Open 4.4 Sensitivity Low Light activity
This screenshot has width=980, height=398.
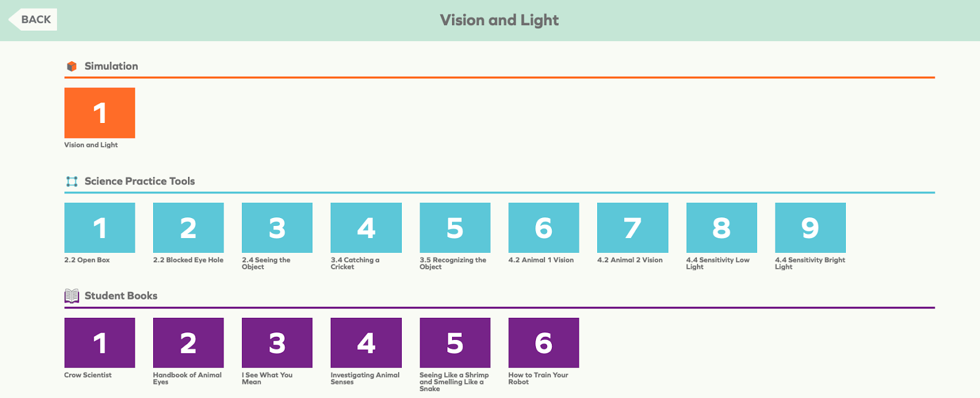coord(722,227)
